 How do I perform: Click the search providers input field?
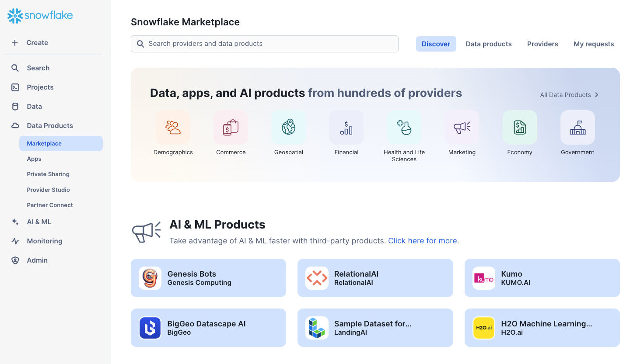click(264, 44)
